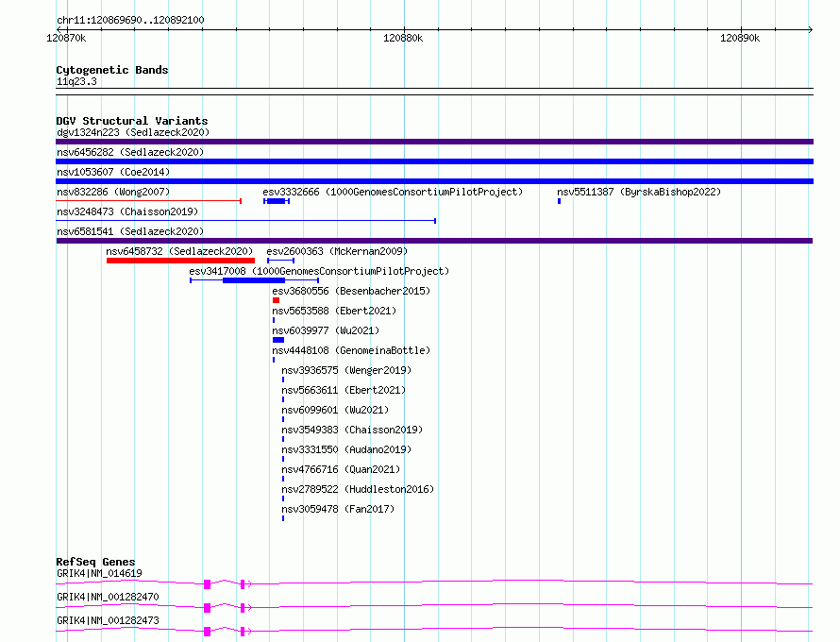Select nsv6099601 (Wu2021) label
The width and height of the screenshot is (840, 642).
click(x=335, y=410)
